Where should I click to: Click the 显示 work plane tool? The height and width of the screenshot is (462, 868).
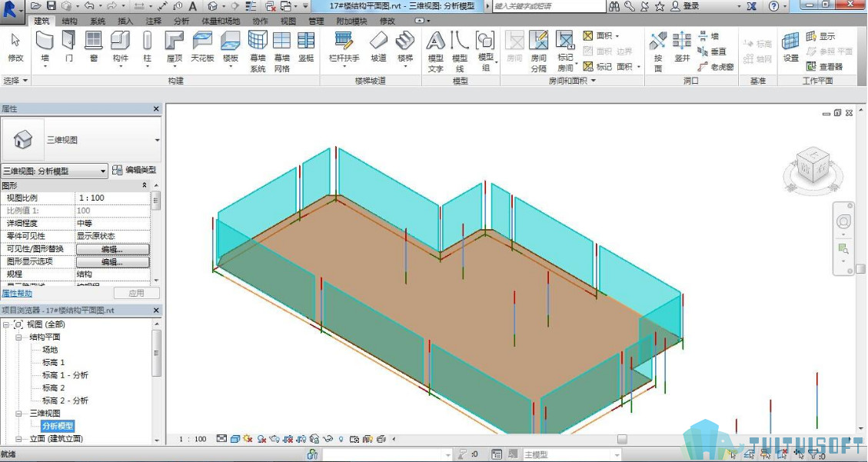tap(820, 37)
